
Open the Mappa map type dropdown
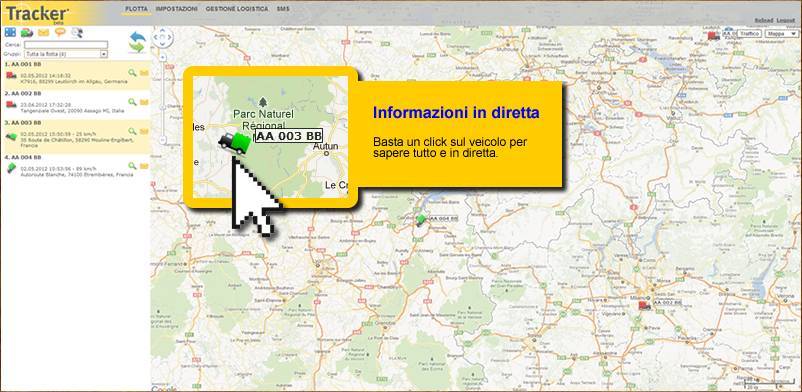[x=782, y=33]
